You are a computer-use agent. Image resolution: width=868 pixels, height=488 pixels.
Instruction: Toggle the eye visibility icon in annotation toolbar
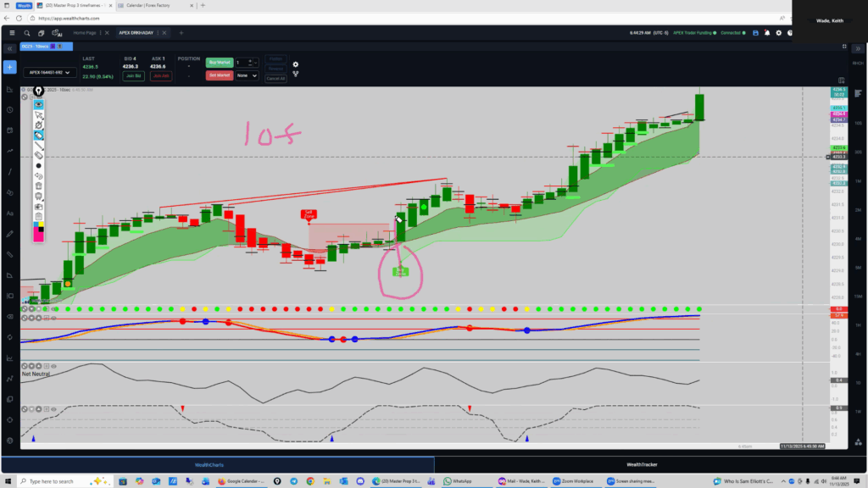(x=39, y=103)
